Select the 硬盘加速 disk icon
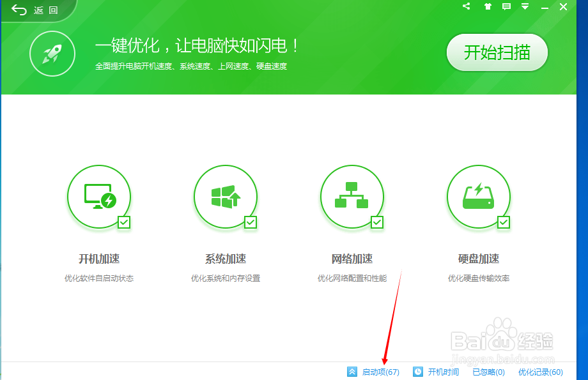This screenshot has height=380, width=588. 479,196
